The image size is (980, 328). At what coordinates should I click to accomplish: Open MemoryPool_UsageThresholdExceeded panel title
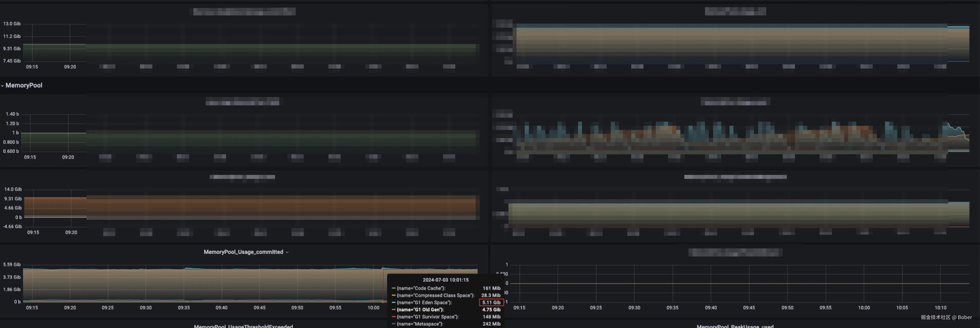click(243, 326)
